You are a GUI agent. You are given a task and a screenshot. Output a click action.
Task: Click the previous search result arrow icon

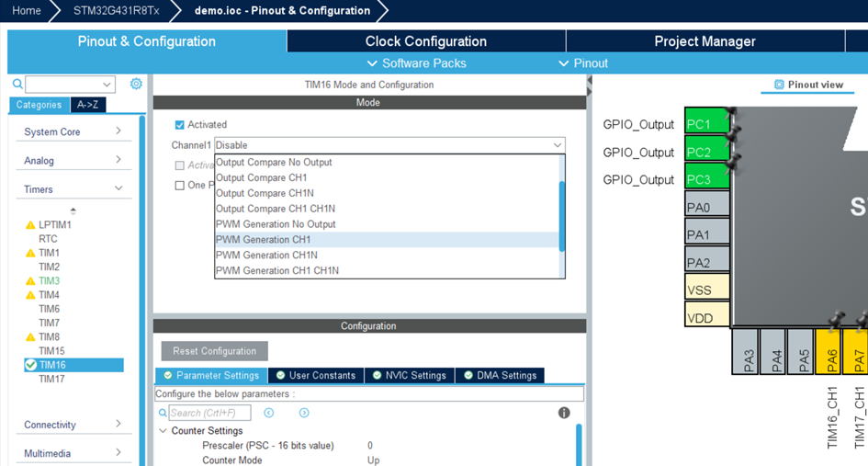pyautogui.click(x=269, y=413)
